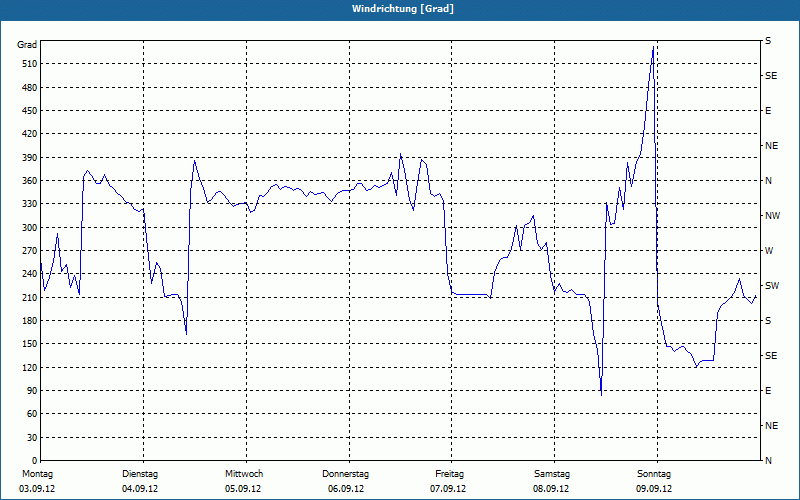Click the 'SW' compass label on right axis
800x500 pixels.
tap(772, 286)
